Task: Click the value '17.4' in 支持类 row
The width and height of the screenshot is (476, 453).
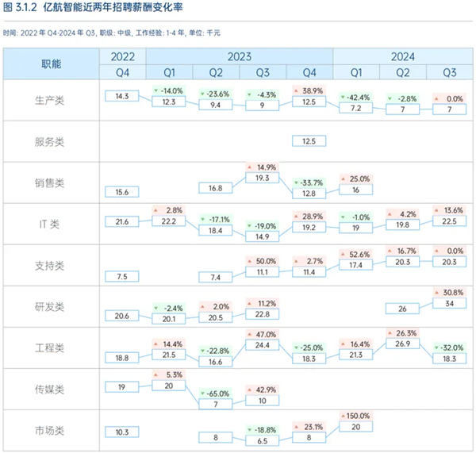Action: pyautogui.click(x=355, y=265)
